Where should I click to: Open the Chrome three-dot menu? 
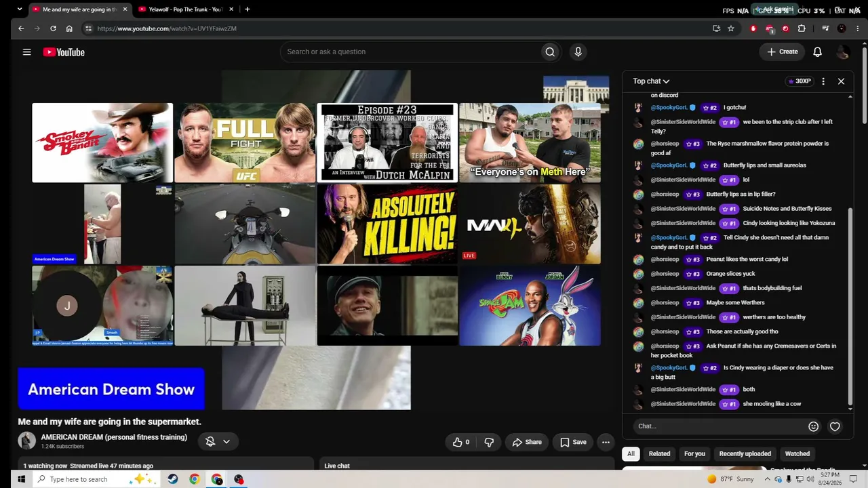pos(857,28)
